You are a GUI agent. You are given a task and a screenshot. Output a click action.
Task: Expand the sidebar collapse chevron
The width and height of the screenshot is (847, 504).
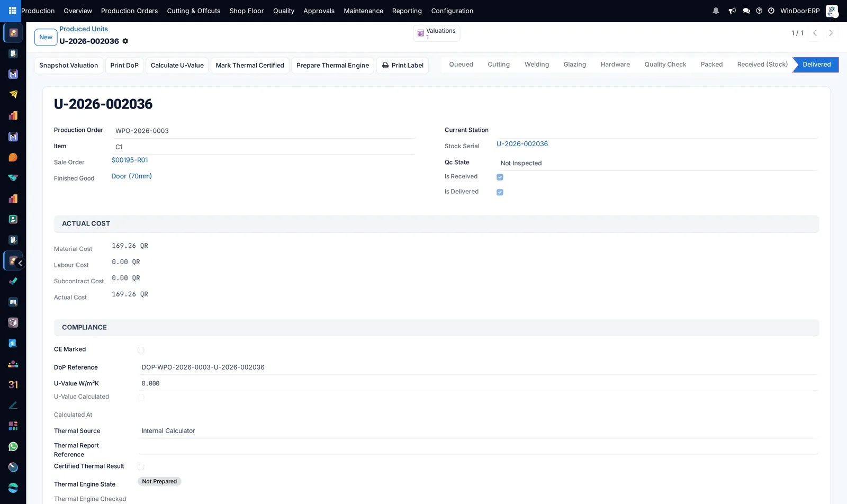click(20, 263)
